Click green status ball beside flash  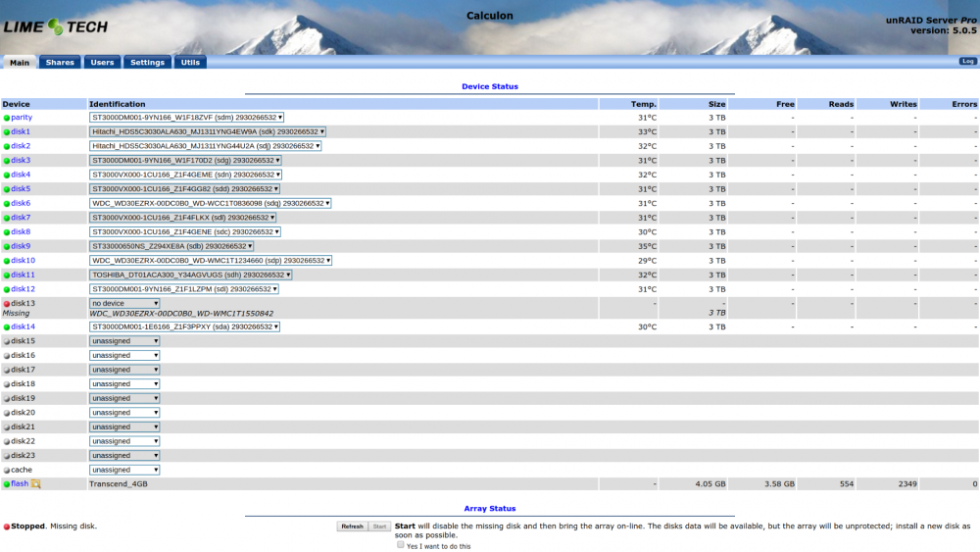point(7,484)
